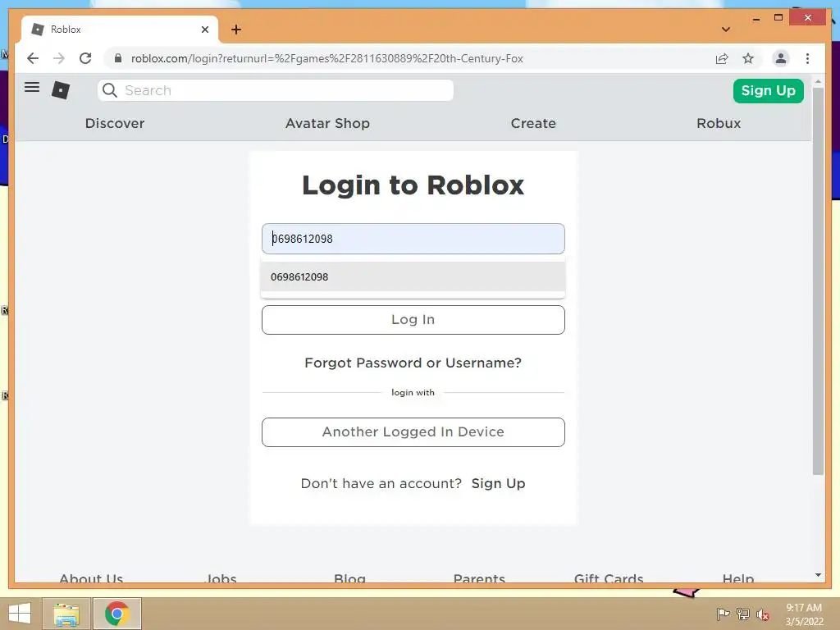
Task: Open the Robux menu item
Action: point(719,123)
